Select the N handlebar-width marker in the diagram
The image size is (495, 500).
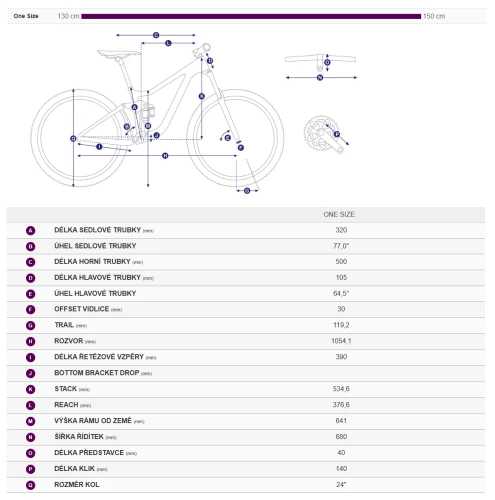(320, 78)
